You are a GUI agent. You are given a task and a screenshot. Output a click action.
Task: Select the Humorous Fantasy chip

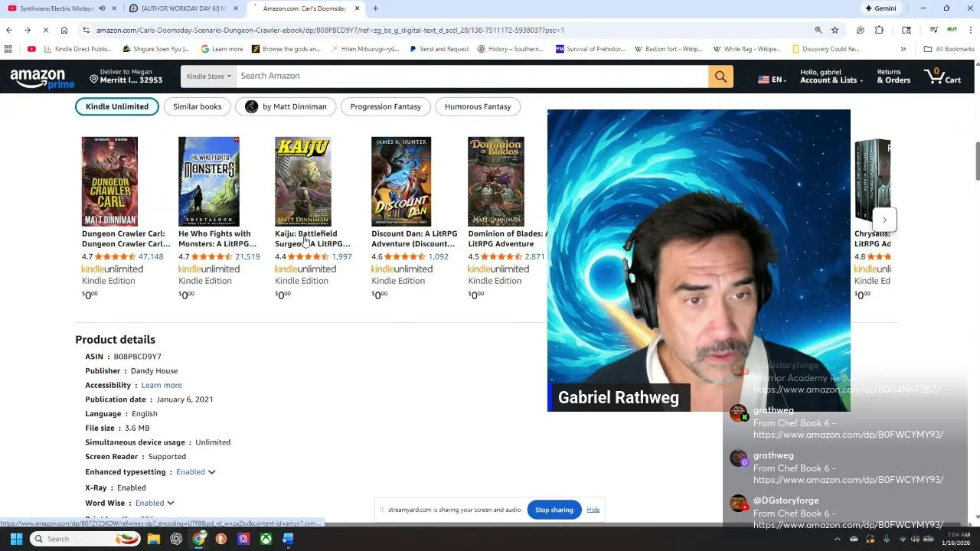(x=478, y=106)
